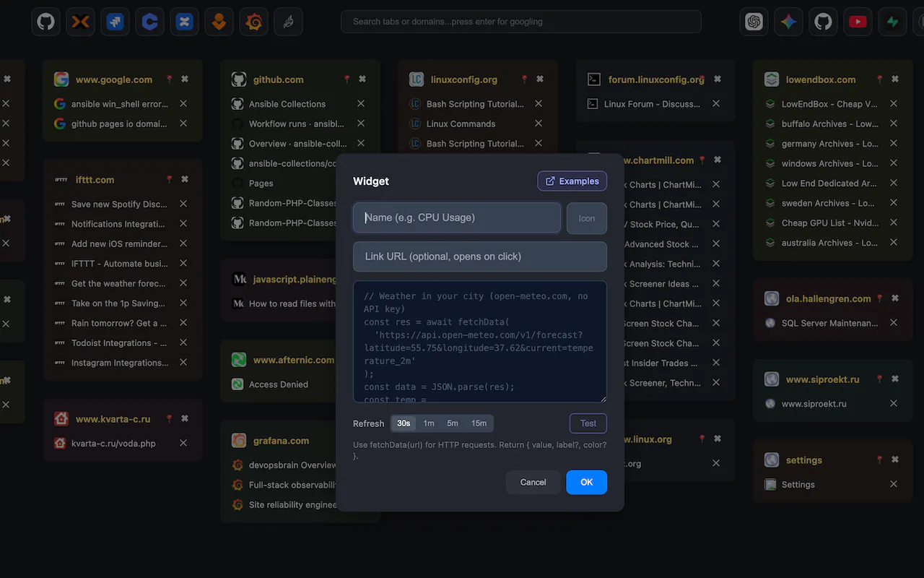Close the github.com group
Image resolution: width=924 pixels, height=578 pixels.
(362, 79)
